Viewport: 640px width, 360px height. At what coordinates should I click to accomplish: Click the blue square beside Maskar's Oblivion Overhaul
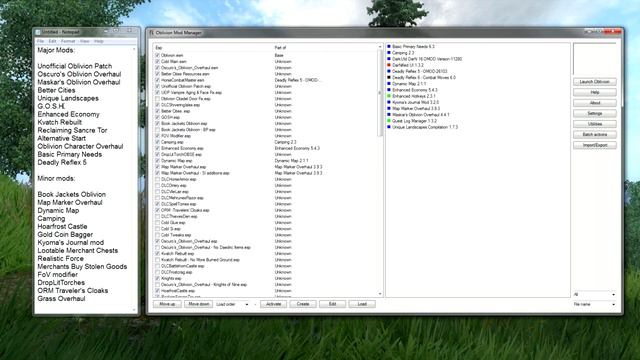(389, 115)
